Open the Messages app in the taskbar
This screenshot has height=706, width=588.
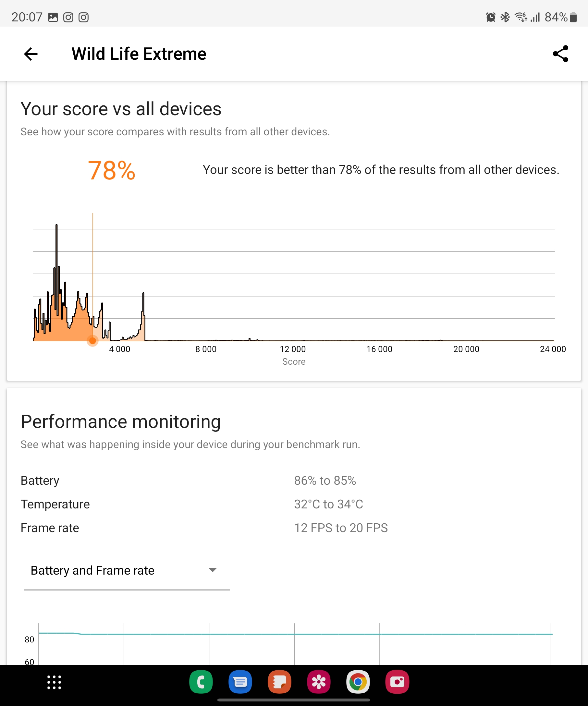(240, 682)
